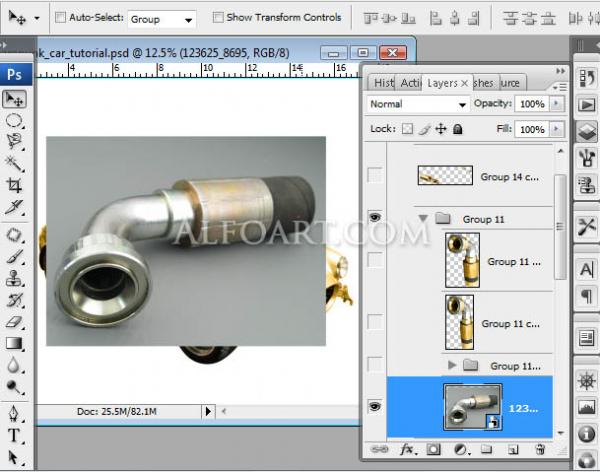Click the Fill percentage field
This screenshot has height=472, width=600.
pos(531,129)
